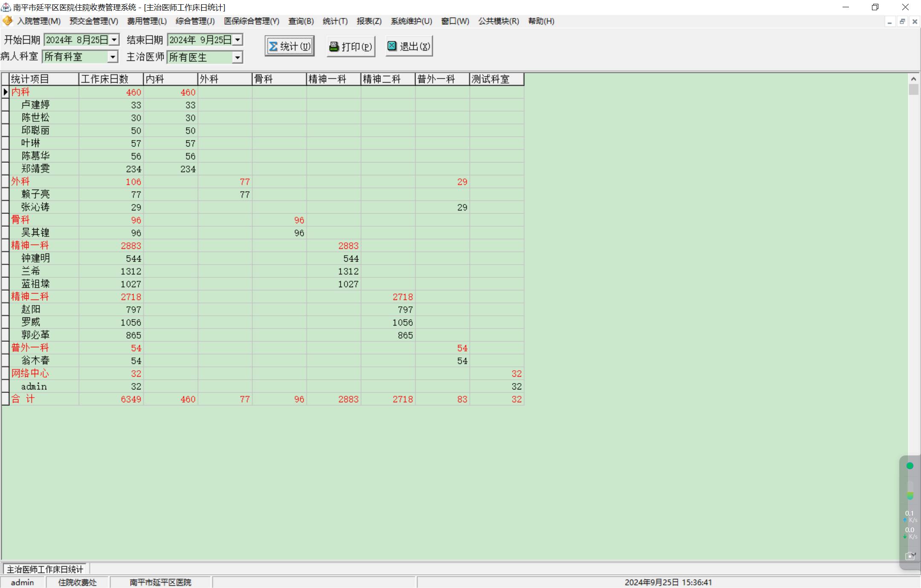921x588 pixels.
Task: Select the row marker beside 外科
Action: (5, 182)
